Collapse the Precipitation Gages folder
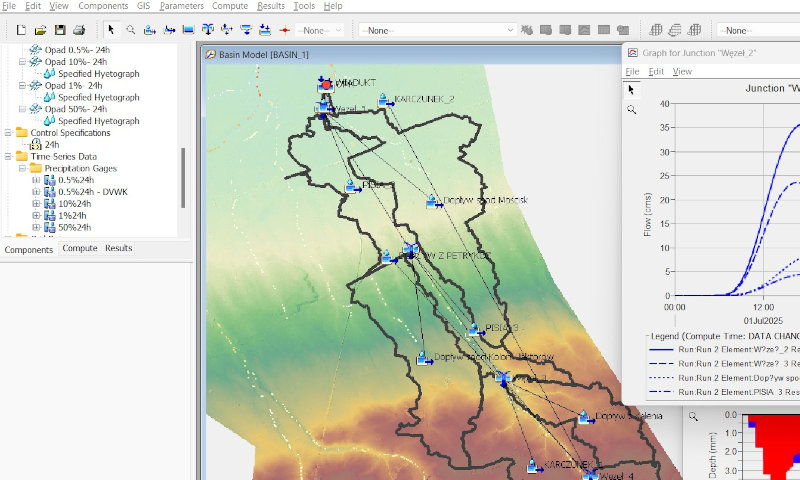The height and width of the screenshot is (480, 800). [22, 168]
